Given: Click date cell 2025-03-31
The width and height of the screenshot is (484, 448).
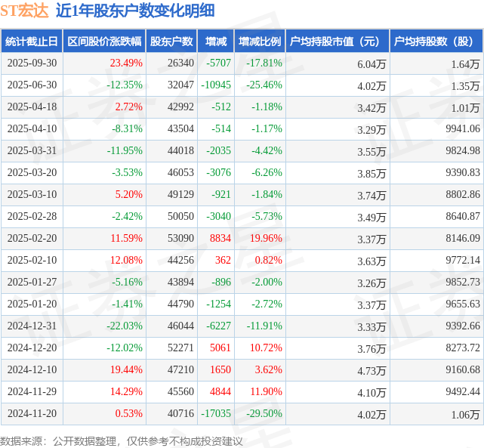Looking at the screenshot, I should [32, 150].
